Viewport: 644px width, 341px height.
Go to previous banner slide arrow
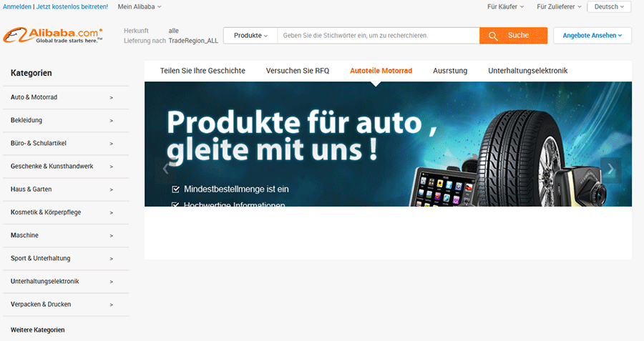point(165,168)
